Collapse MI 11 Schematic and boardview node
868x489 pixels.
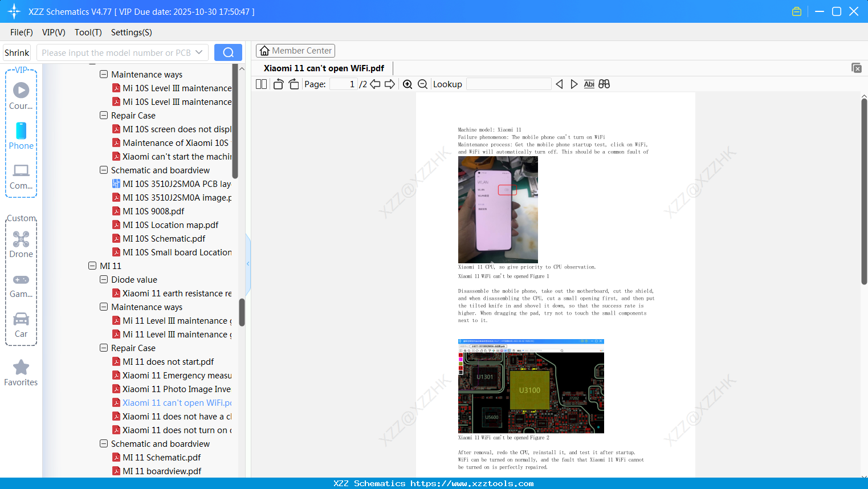[104, 443]
